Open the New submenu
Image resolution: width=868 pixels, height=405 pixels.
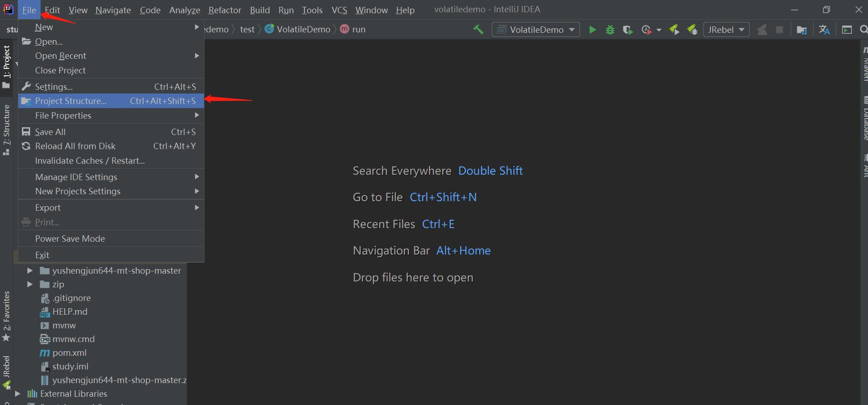[111, 27]
